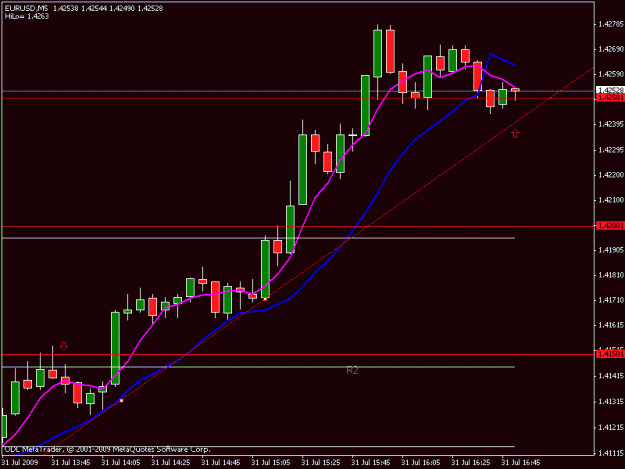Click the current price tag 1.42528
625x469 pixels.
coord(610,90)
